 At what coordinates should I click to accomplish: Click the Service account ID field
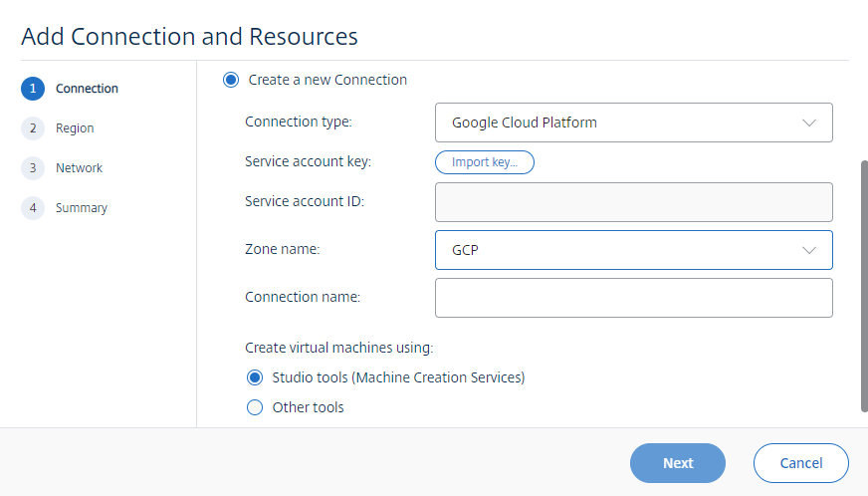click(633, 202)
